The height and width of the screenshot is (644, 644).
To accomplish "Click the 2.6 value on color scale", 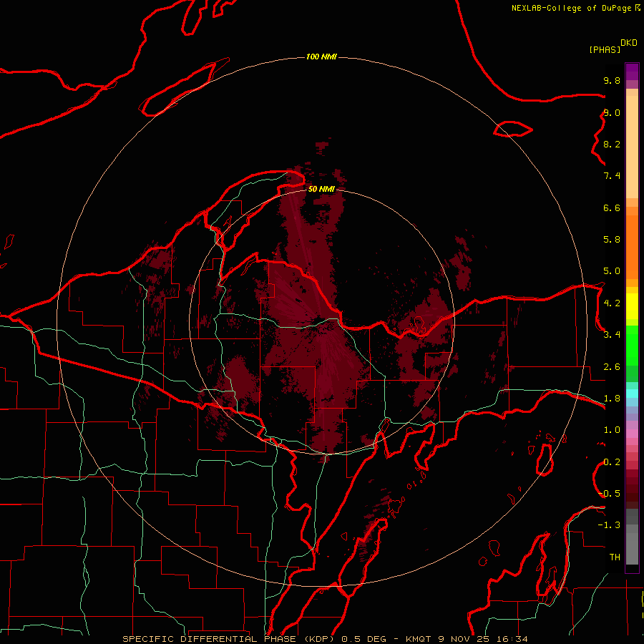I will [x=612, y=367].
